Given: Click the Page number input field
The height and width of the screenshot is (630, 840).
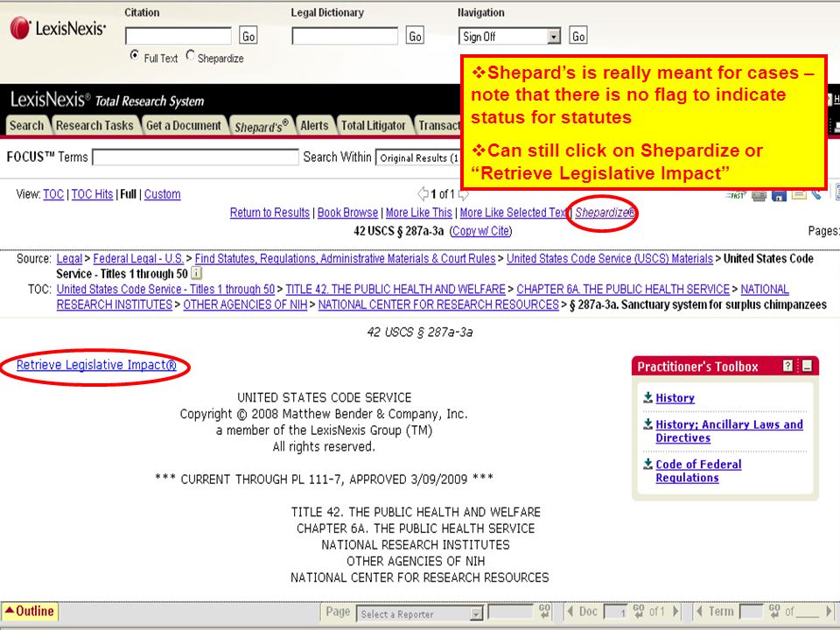Looking at the screenshot, I should pyautogui.click(x=510, y=612).
